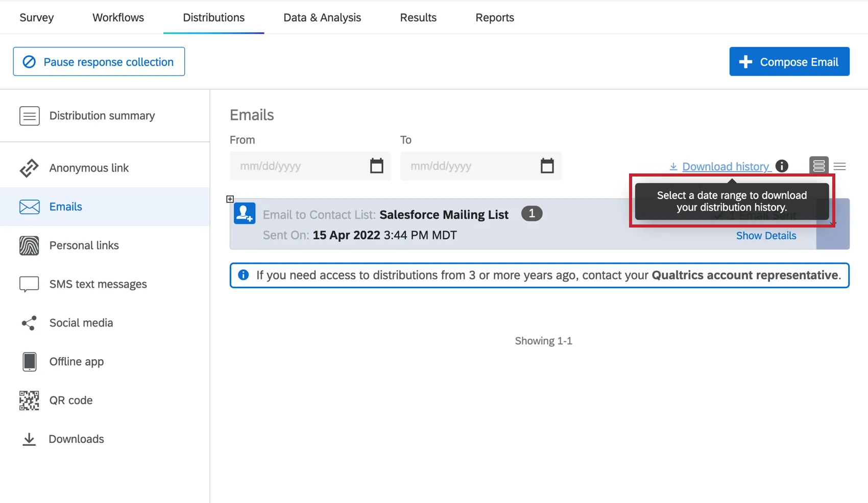Select the Offline app phone icon
Screen dimensions: 868x503
pos(29,362)
